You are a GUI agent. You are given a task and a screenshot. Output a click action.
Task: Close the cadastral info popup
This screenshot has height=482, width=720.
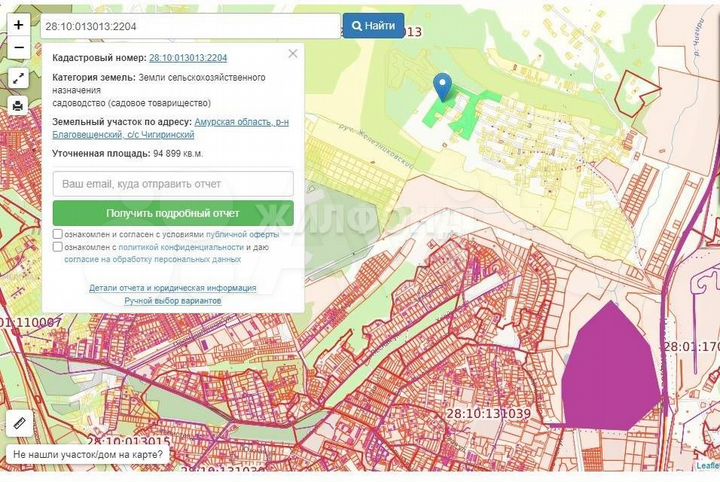point(292,54)
